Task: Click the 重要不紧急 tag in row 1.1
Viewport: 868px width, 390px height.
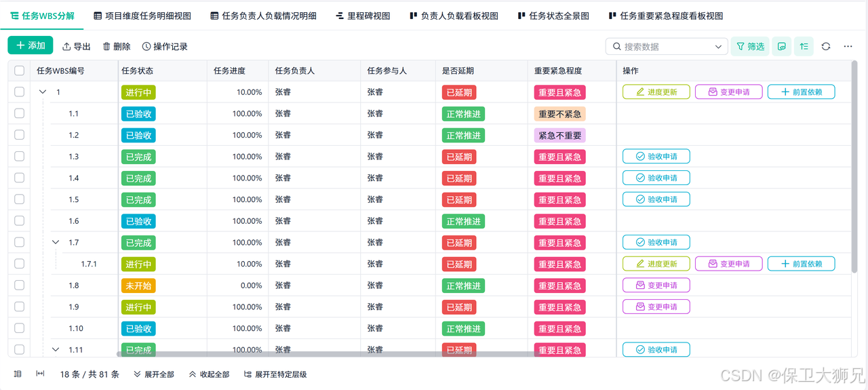Action: (x=559, y=114)
